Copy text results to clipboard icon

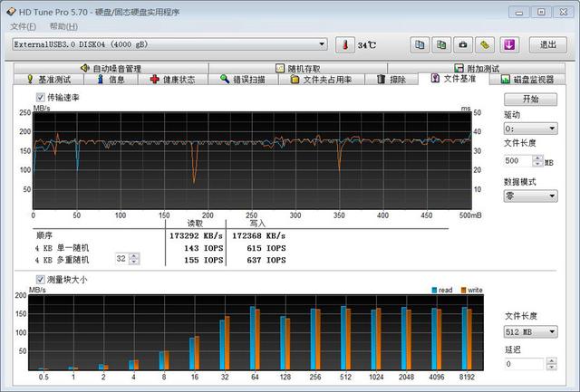[x=420, y=45]
